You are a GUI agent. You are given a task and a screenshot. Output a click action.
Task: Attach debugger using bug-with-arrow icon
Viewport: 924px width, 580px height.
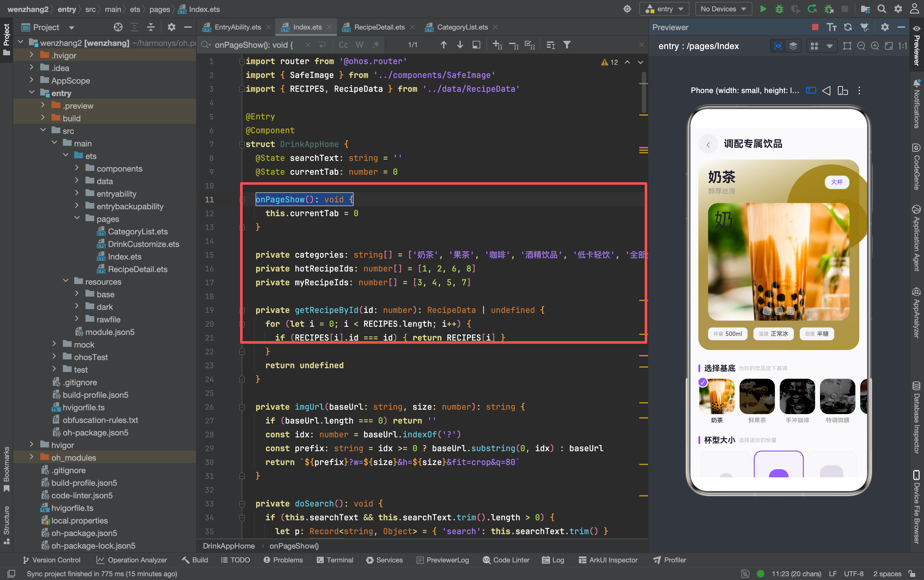pos(829,9)
